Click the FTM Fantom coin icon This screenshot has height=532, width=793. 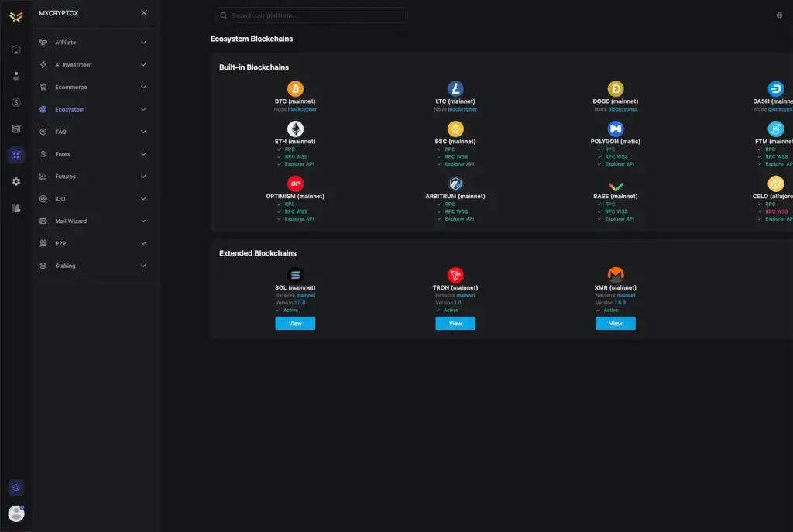click(x=776, y=129)
